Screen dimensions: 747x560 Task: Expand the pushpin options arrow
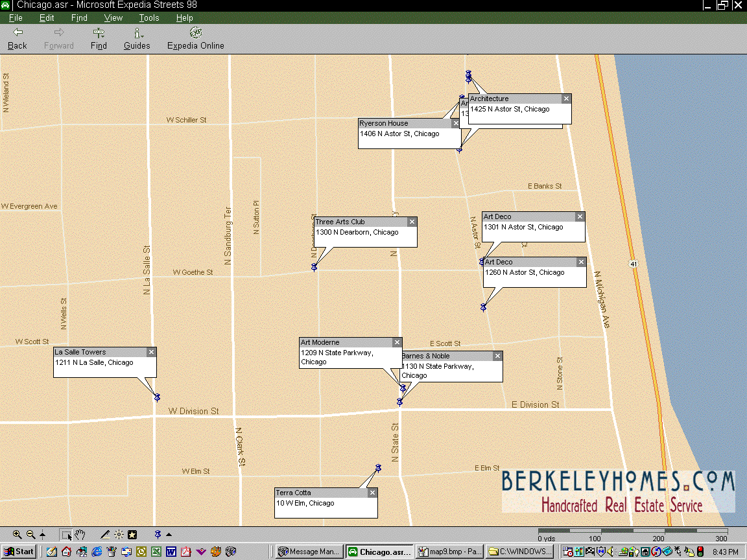coord(169,535)
